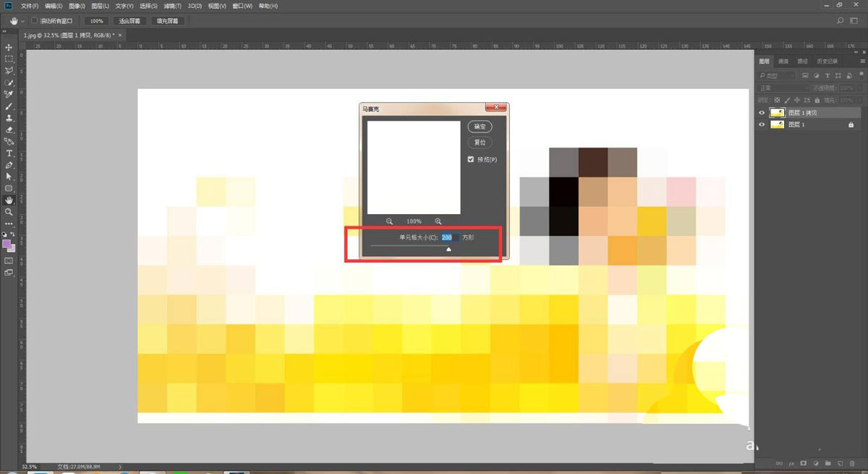Switch to the 历史记录 tab

[826, 62]
